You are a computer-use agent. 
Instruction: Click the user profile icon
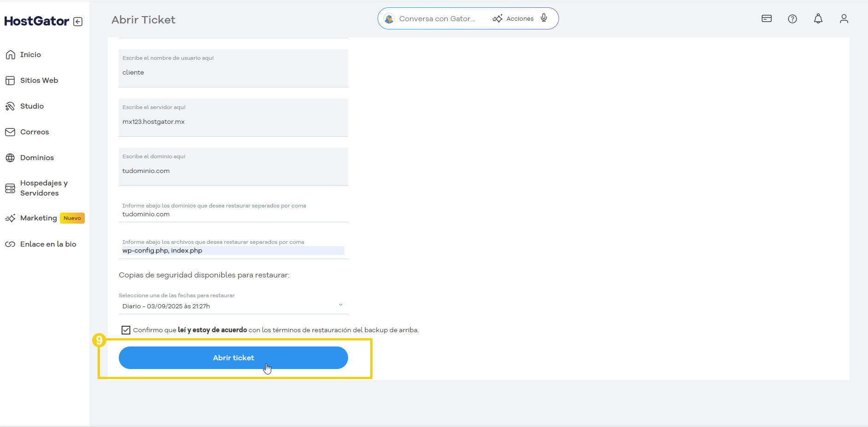pyautogui.click(x=844, y=18)
